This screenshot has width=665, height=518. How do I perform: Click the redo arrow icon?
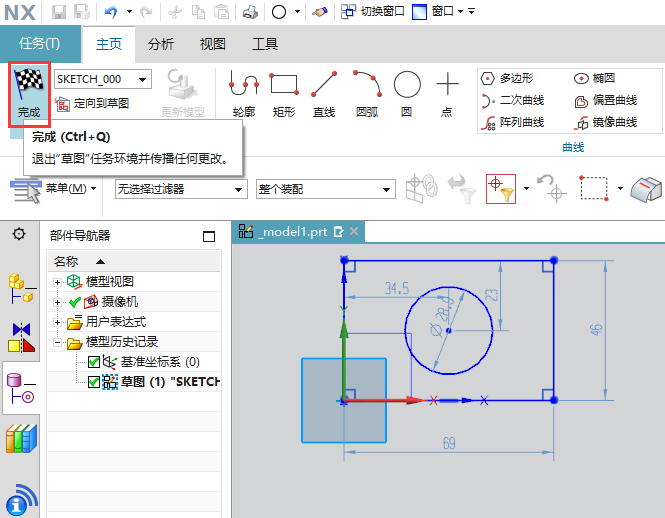(x=146, y=12)
